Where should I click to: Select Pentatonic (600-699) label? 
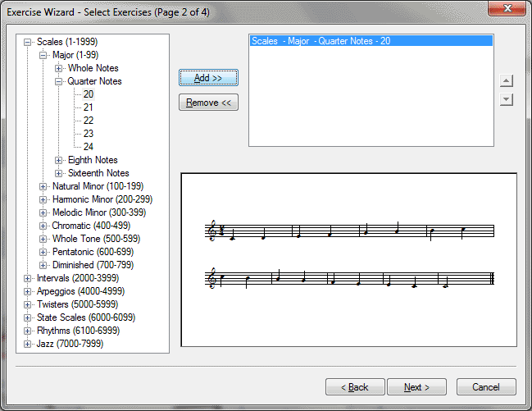point(93,252)
